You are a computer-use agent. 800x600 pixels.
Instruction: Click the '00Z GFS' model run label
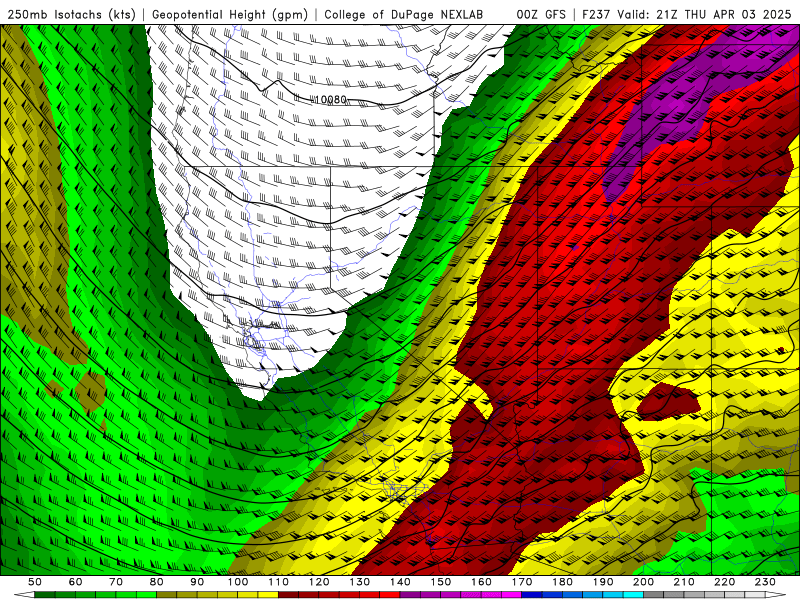541,14
